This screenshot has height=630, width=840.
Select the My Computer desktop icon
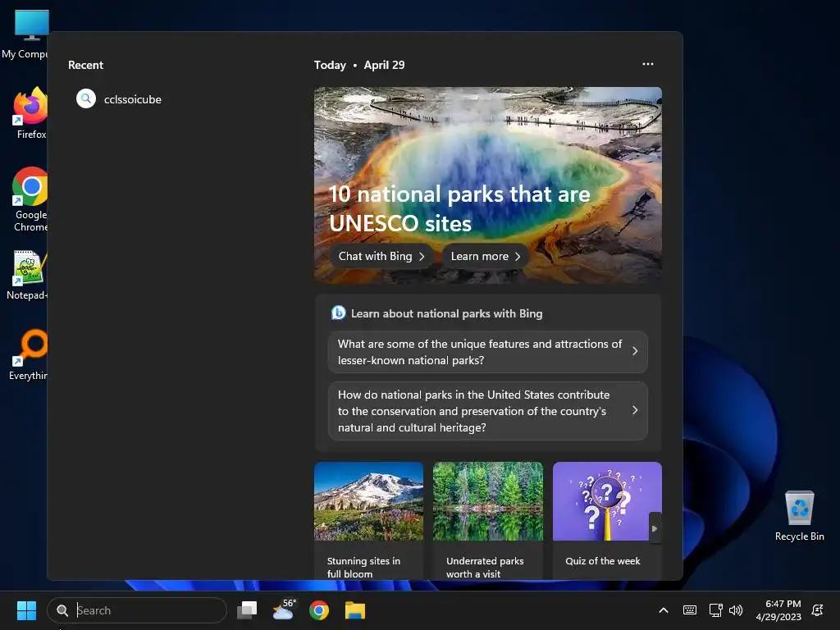point(25,34)
